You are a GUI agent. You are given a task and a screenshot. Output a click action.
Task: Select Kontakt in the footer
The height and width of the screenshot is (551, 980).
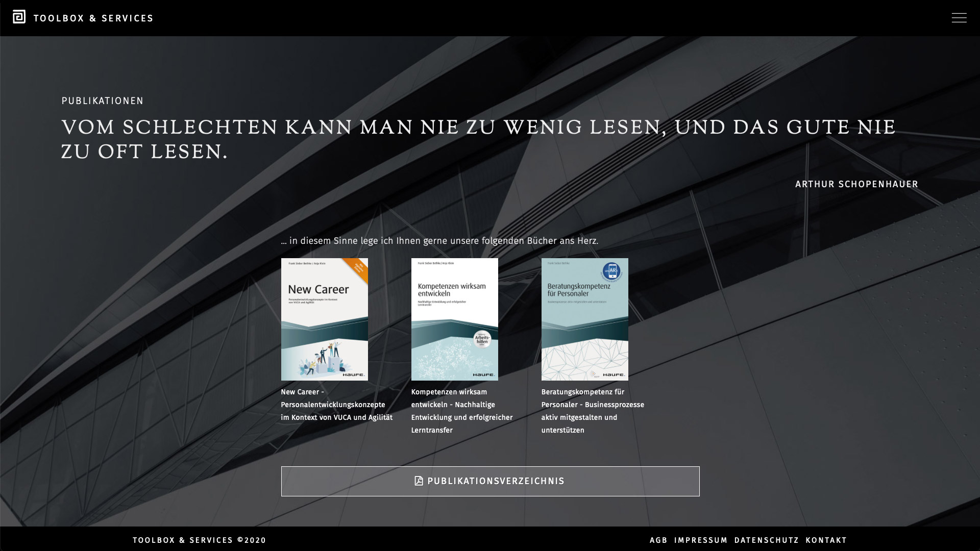(826, 540)
